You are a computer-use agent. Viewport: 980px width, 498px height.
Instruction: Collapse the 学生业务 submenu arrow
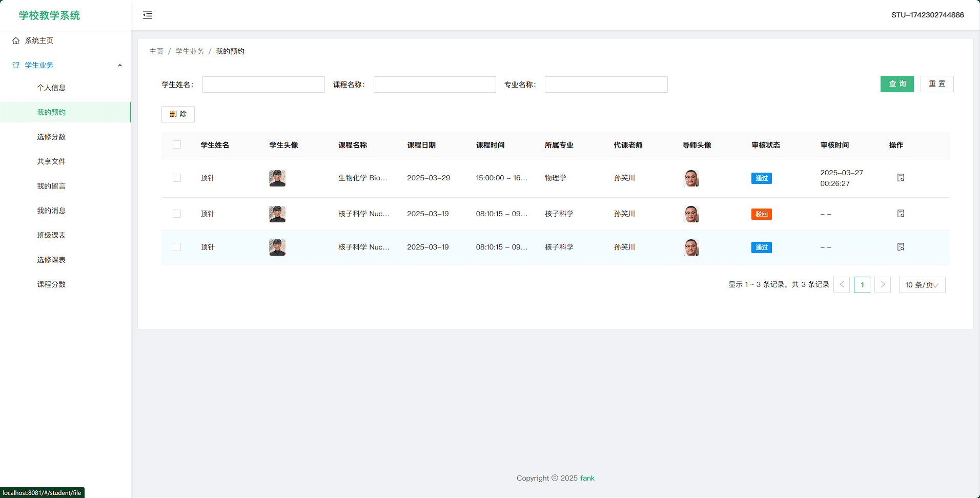point(120,65)
